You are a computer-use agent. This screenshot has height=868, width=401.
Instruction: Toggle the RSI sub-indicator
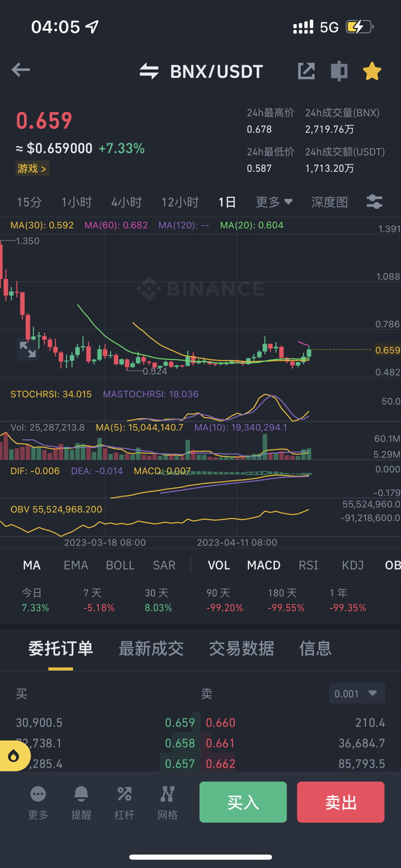pos(308,565)
